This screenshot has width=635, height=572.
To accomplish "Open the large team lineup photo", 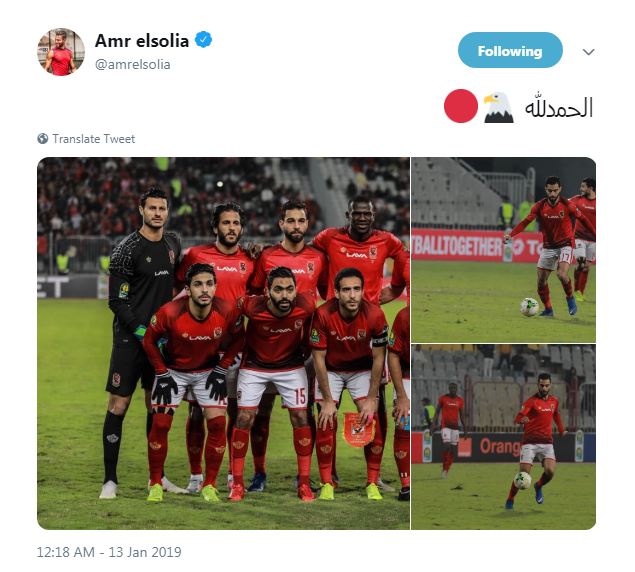I will 223,343.
